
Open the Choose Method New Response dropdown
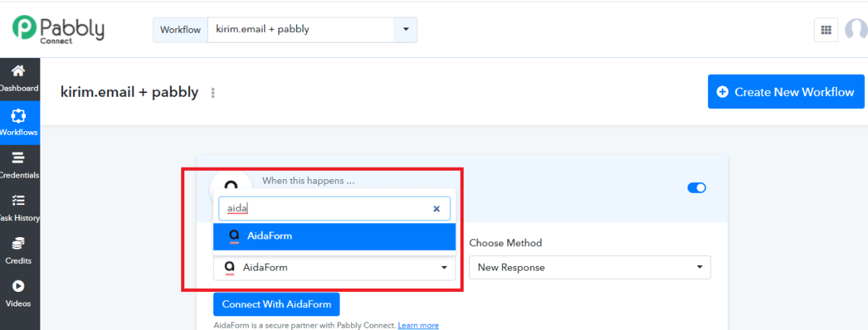(590, 268)
